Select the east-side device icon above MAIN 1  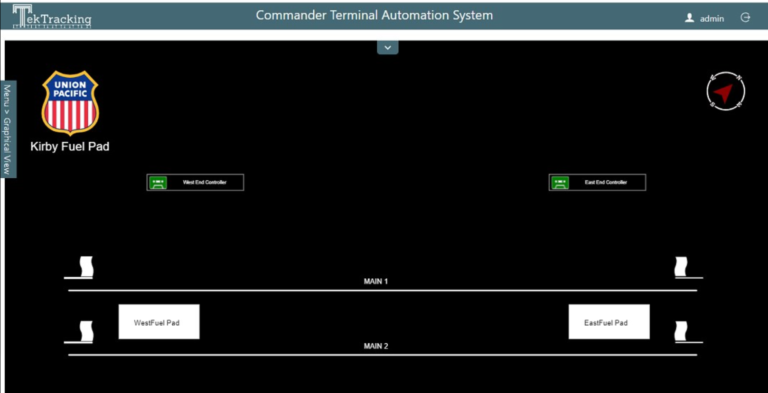pos(681,267)
